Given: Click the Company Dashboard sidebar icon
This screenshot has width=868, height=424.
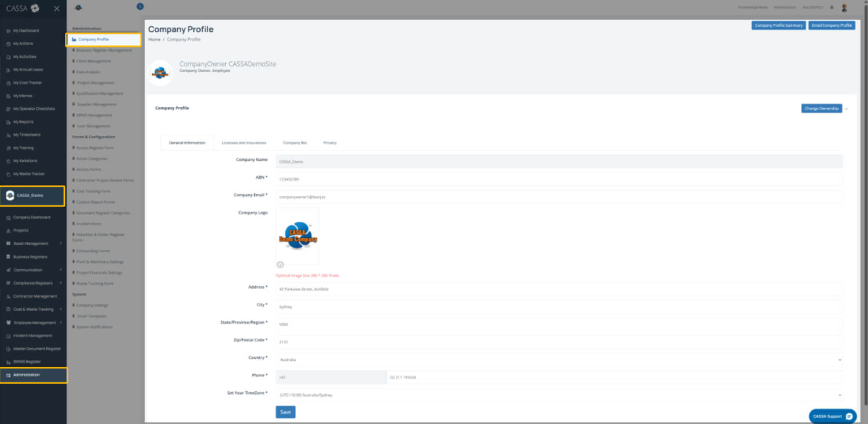Looking at the screenshot, I should click(x=8, y=217).
